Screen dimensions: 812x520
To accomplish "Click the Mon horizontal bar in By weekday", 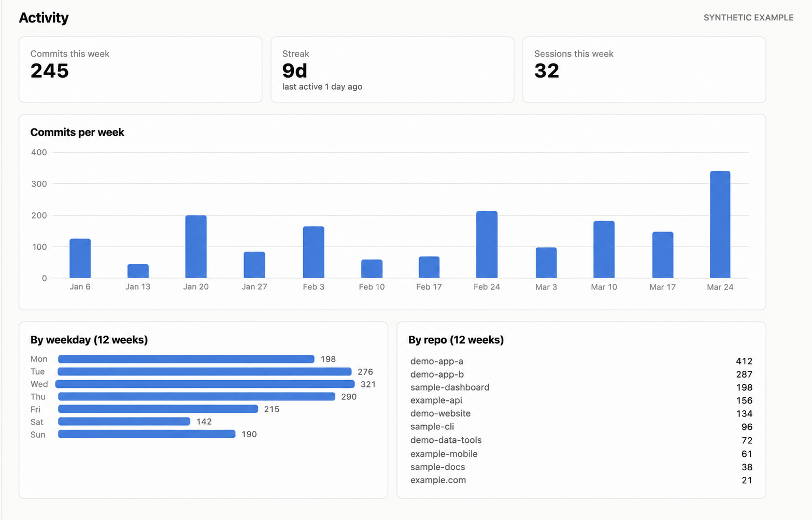I will 186,359.
